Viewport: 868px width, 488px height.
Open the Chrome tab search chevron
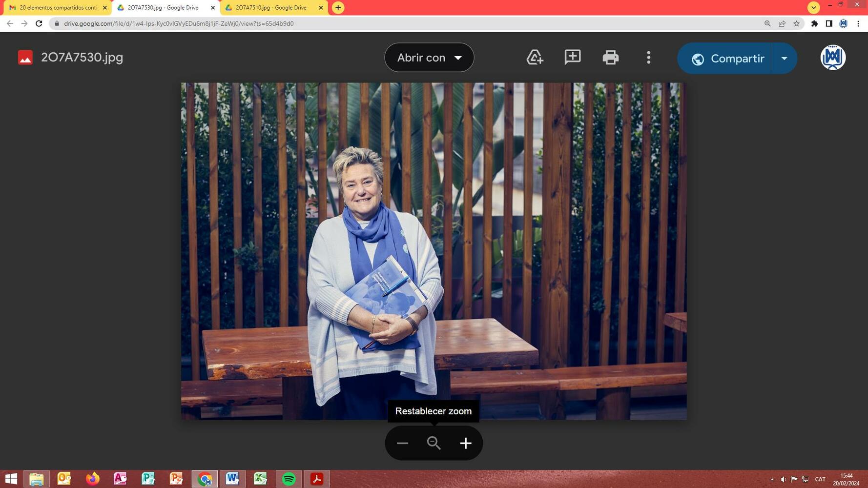click(x=813, y=8)
